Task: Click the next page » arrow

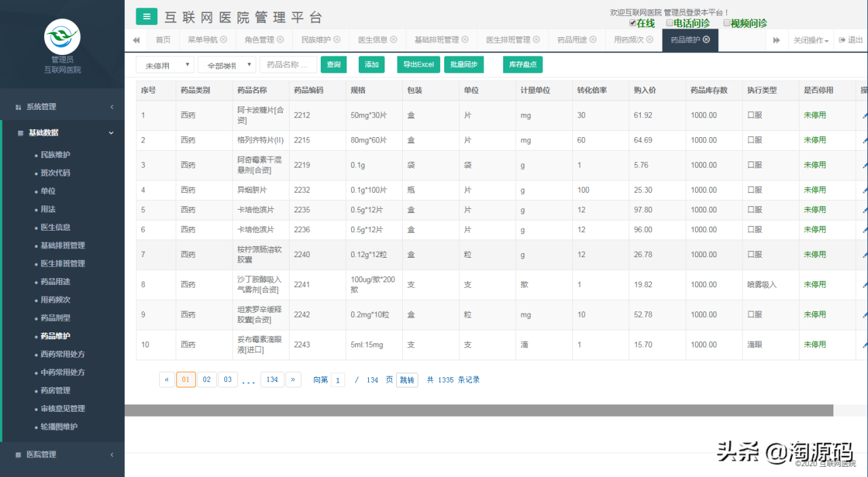Action: pyautogui.click(x=293, y=379)
